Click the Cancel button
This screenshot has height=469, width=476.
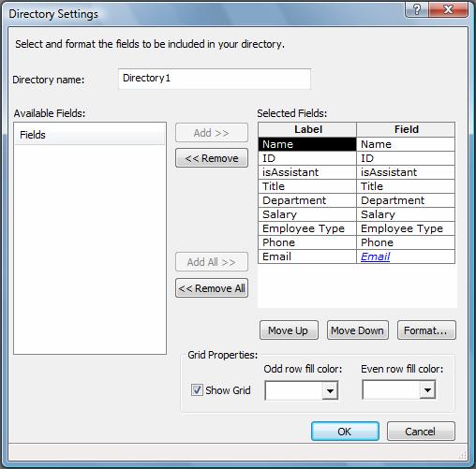[421, 432]
